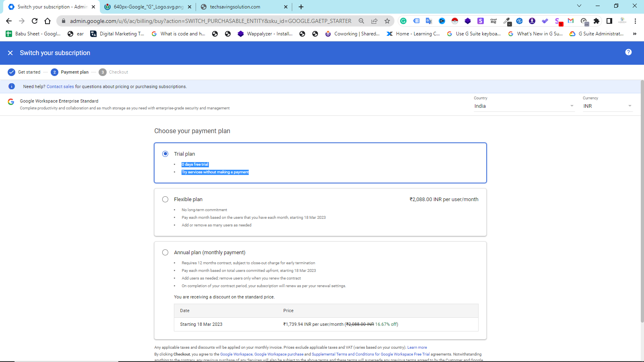Click the '0 days free trial' highlighted text

click(x=195, y=165)
